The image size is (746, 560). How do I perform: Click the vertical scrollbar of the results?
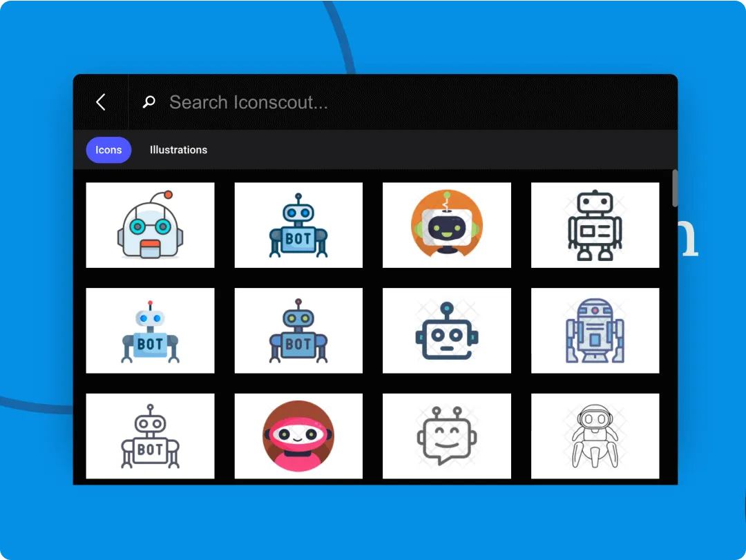[x=675, y=189]
